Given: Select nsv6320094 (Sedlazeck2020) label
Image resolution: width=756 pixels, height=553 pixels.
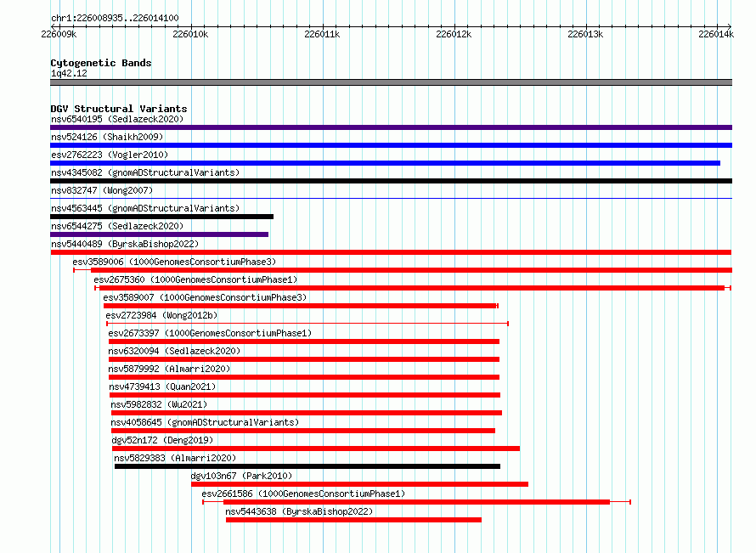Looking at the screenshot, I should tap(174, 351).
